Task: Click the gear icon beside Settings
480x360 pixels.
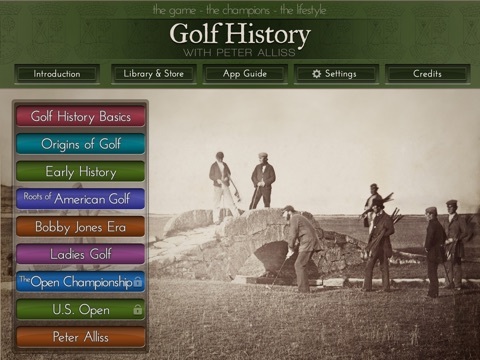Action: [316, 74]
